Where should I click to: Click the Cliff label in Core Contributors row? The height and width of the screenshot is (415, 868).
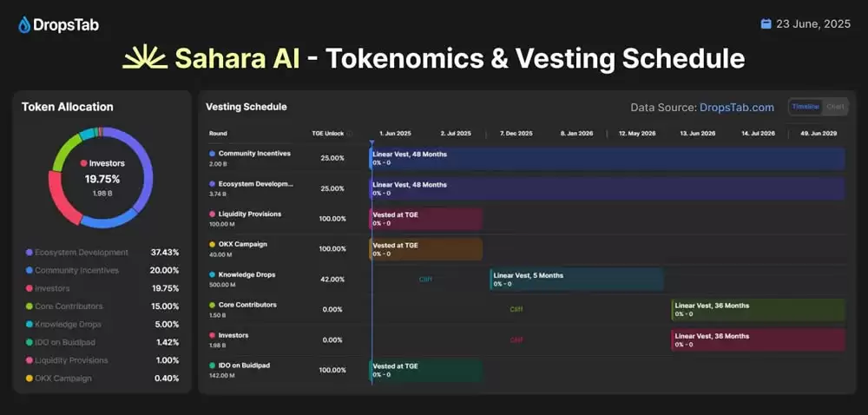(516, 309)
